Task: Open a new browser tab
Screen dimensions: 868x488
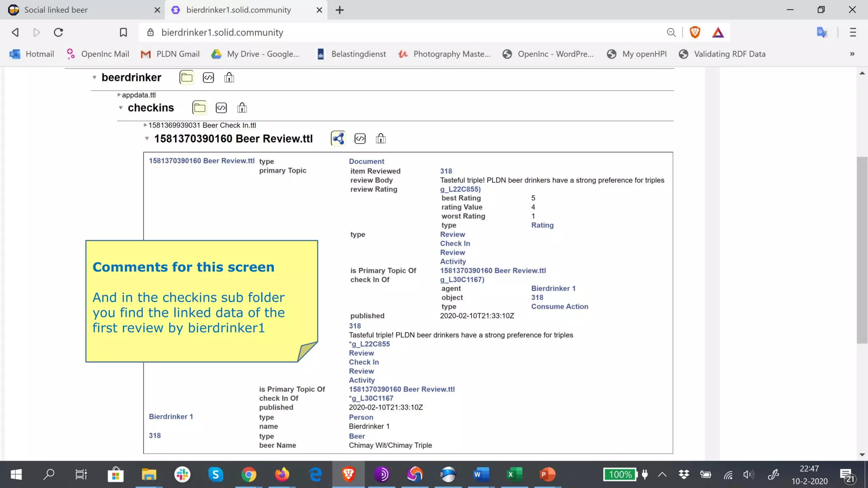Action: pyautogui.click(x=339, y=10)
